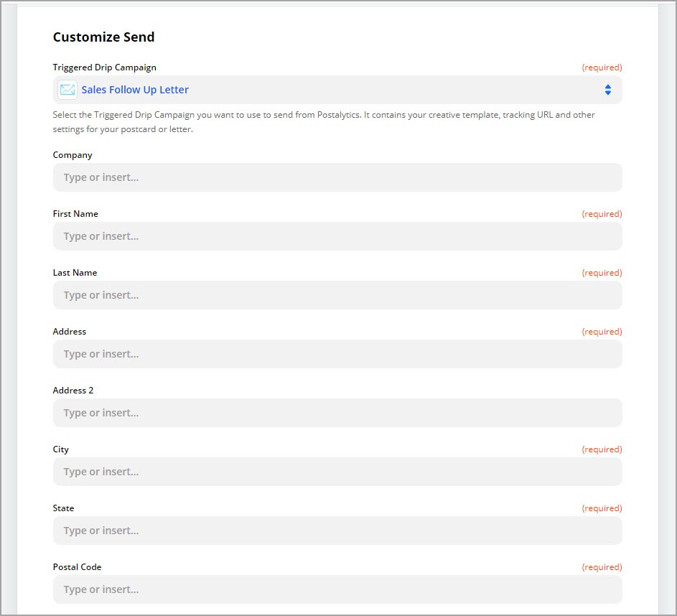
Task: Click the required marker next to City
Action: 602,449
